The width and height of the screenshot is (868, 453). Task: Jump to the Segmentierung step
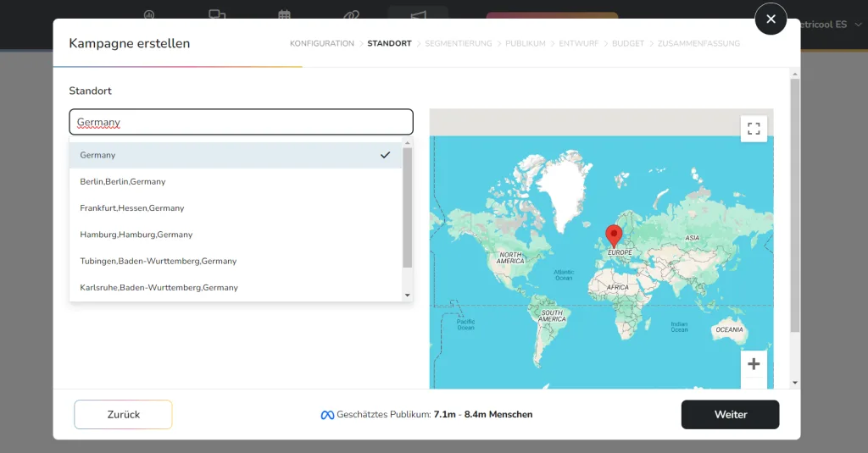(458, 43)
